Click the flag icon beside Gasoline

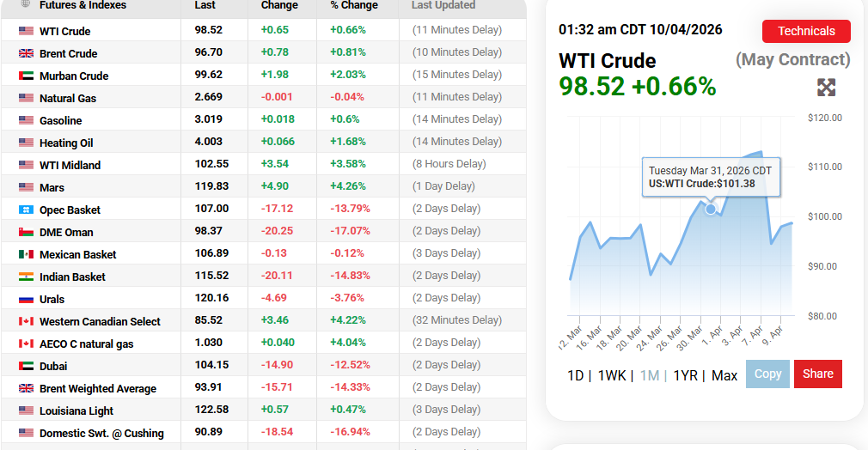click(26, 120)
